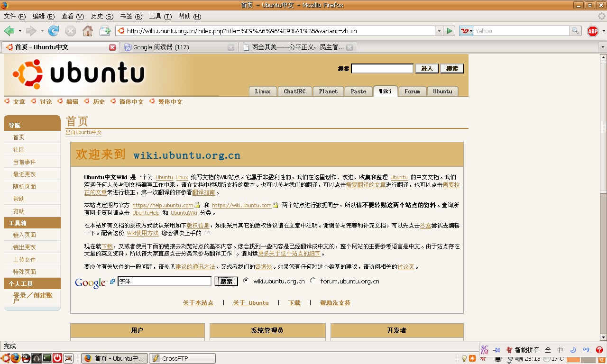Launch Firefox from the taskbar launcher

(15, 358)
